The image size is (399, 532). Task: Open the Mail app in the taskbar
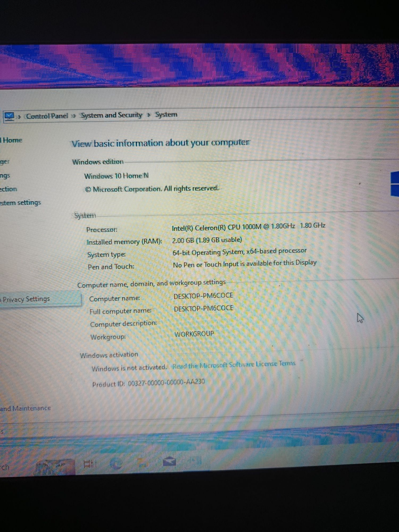(x=169, y=462)
